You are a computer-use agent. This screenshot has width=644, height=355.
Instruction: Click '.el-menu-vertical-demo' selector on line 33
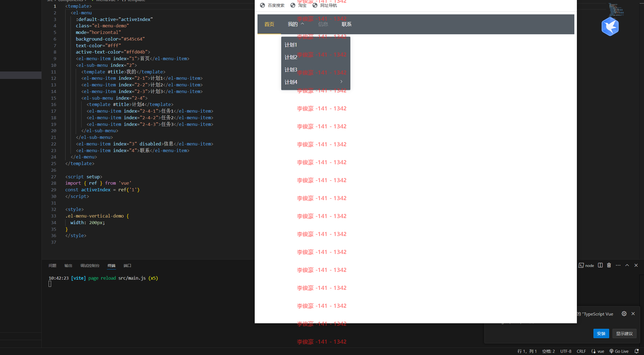(x=94, y=216)
